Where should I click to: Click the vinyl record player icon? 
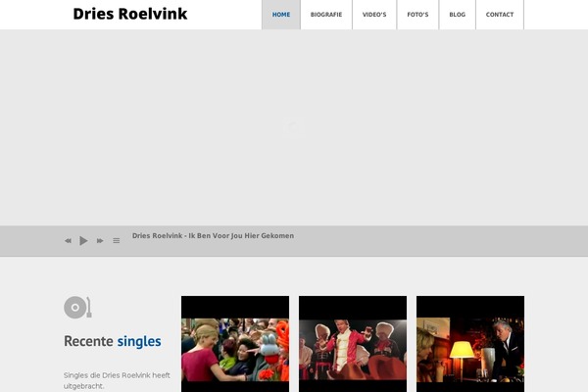[x=78, y=308]
